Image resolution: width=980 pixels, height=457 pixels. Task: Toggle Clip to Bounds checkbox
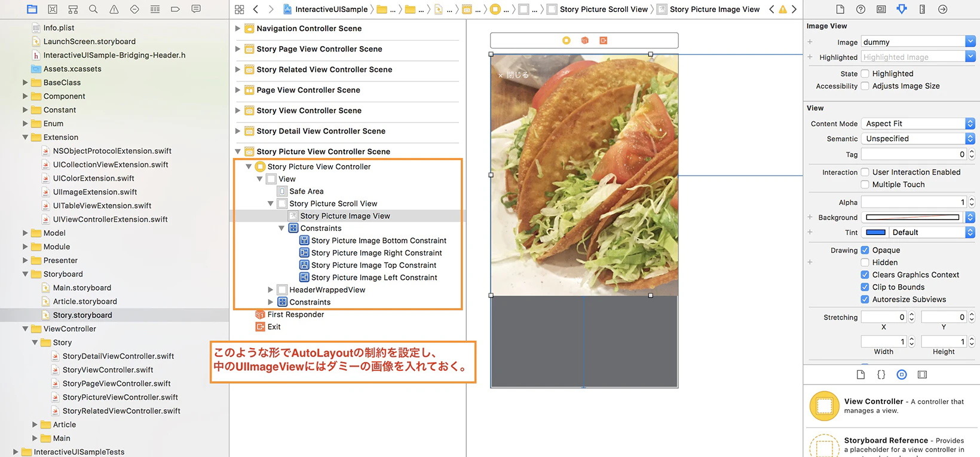click(x=865, y=287)
